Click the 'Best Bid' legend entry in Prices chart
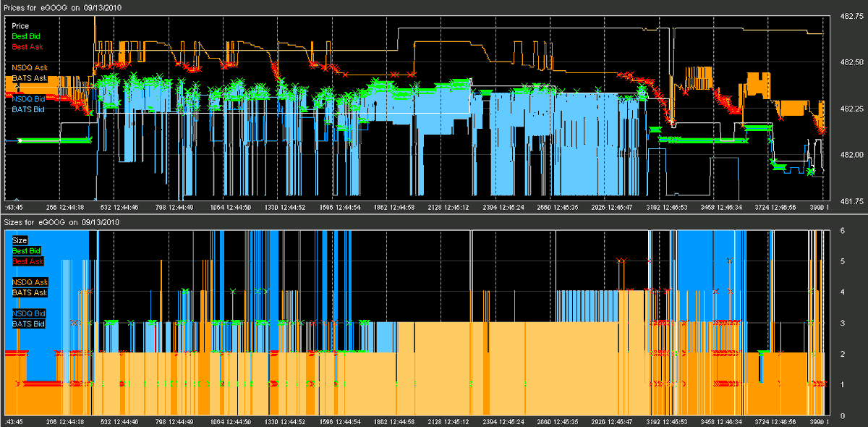 tap(25, 35)
